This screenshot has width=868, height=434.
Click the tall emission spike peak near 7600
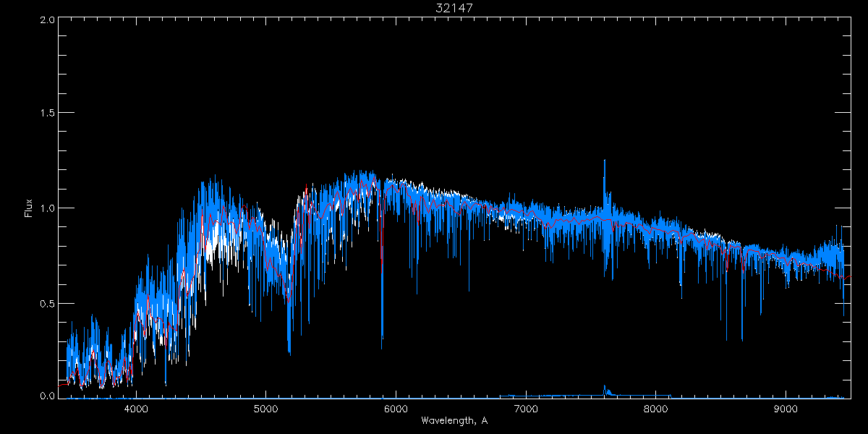[604, 161]
